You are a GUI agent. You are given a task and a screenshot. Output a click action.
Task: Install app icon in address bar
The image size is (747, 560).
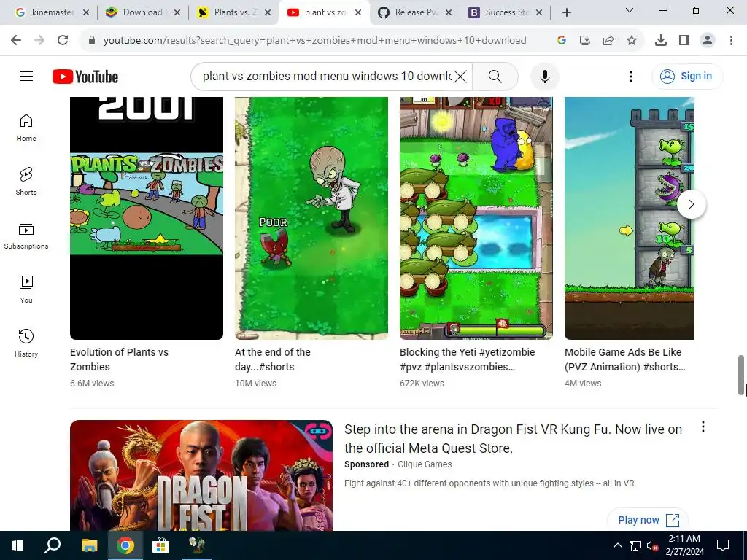click(584, 41)
